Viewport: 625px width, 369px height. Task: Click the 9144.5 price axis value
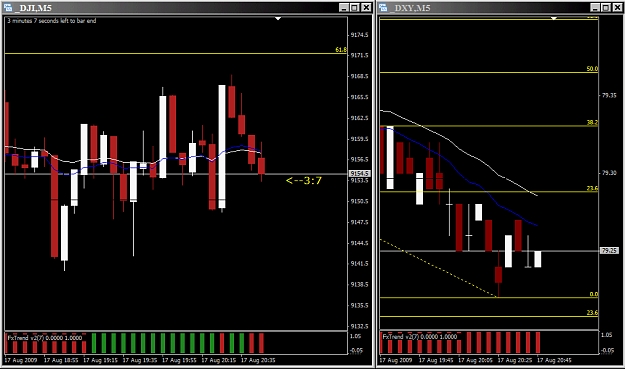click(359, 243)
